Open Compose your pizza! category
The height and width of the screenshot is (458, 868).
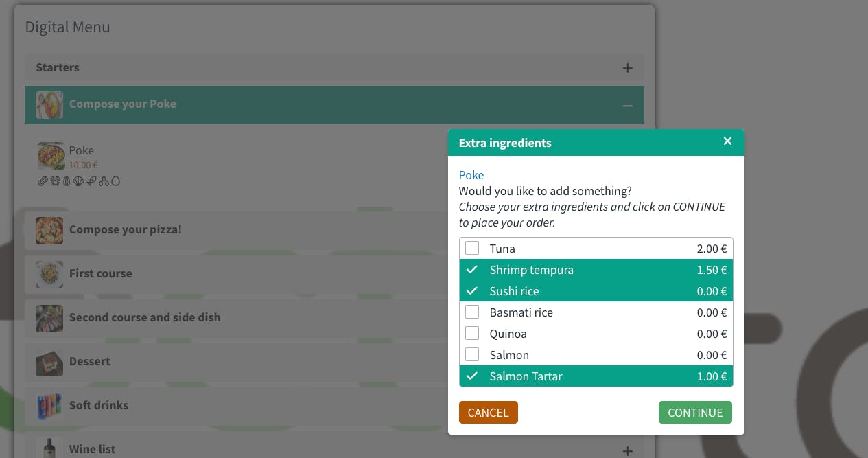pyautogui.click(x=334, y=229)
